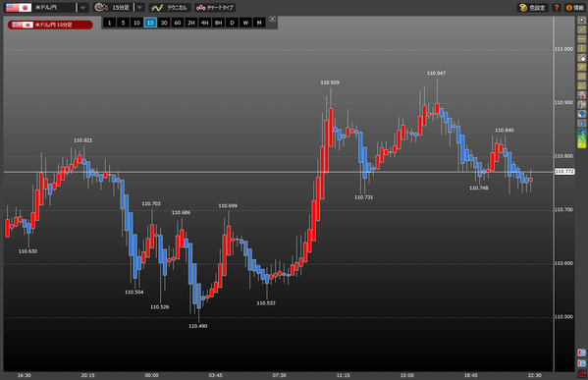Select the fan lines tool
This screenshot has width=588, height=380.
pos(582,85)
